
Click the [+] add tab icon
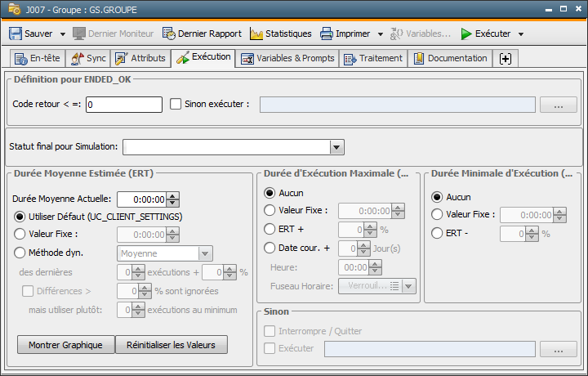click(506, 59)
